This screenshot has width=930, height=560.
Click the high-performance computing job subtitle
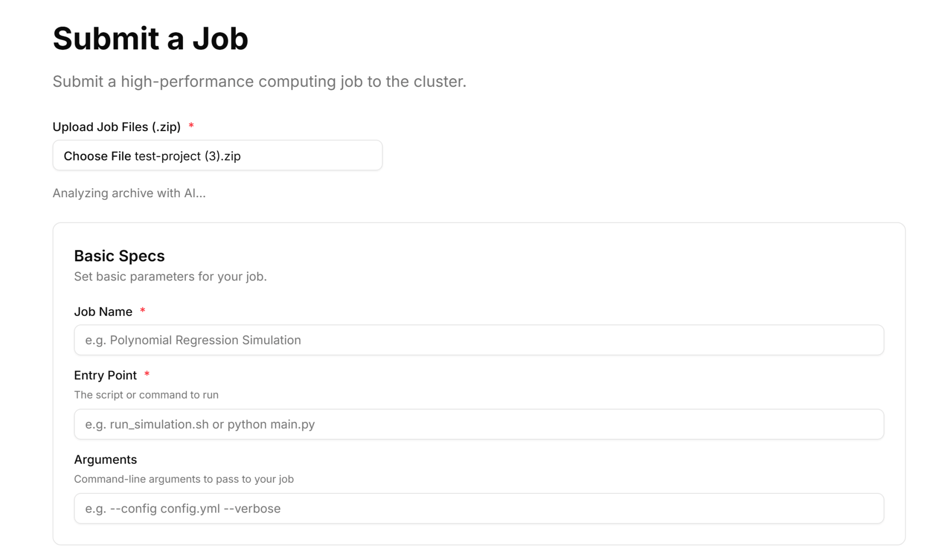tap(260, 81)
